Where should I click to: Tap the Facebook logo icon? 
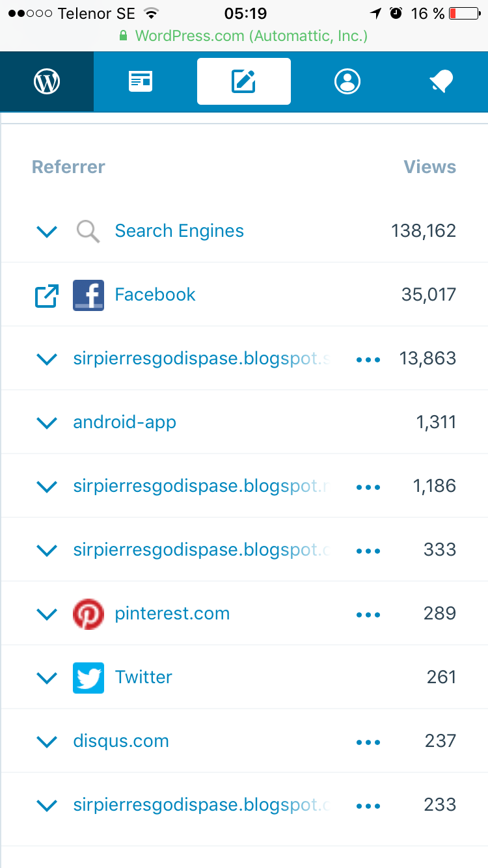(x=88, y=295)
